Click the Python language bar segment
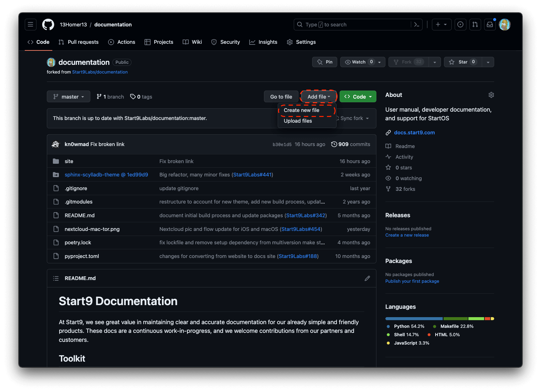This screenshot has height=392, width=541. point(414,319)
